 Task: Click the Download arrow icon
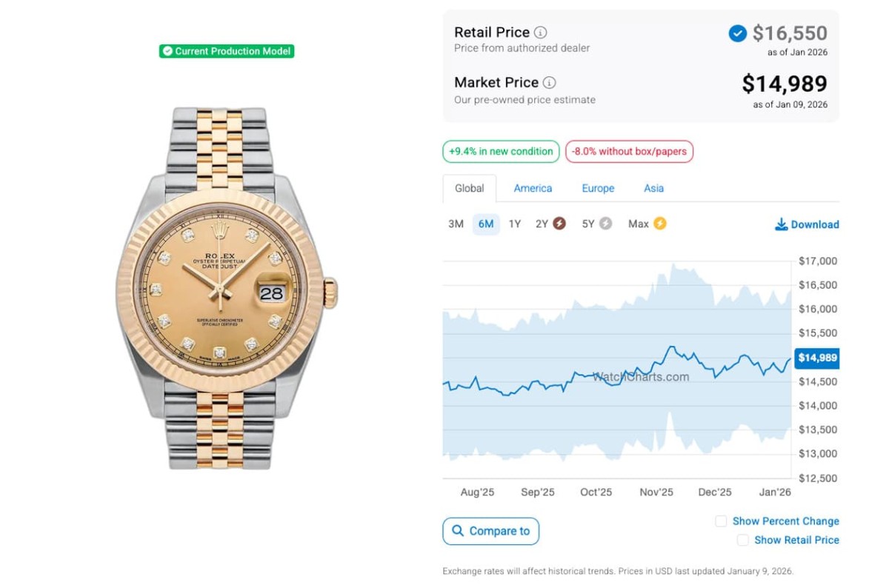click(781, 224)
